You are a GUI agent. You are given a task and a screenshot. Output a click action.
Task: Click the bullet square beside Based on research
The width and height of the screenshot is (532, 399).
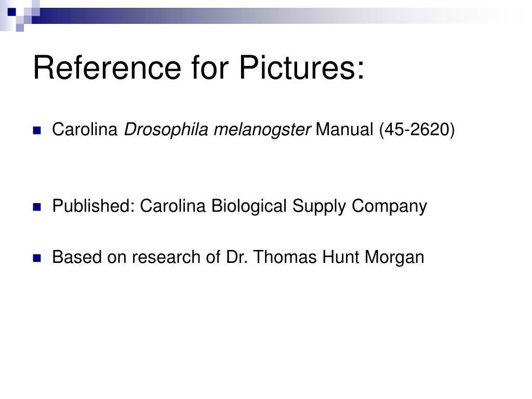point(37,258)
